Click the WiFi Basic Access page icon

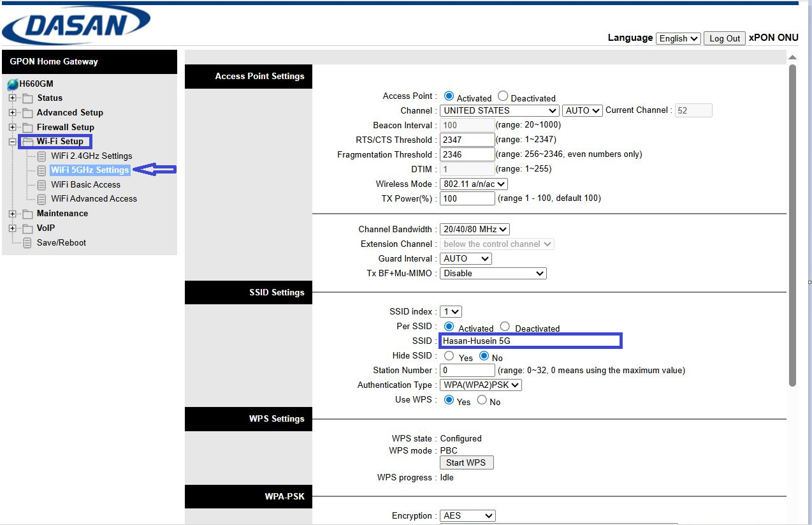[42, 185]
